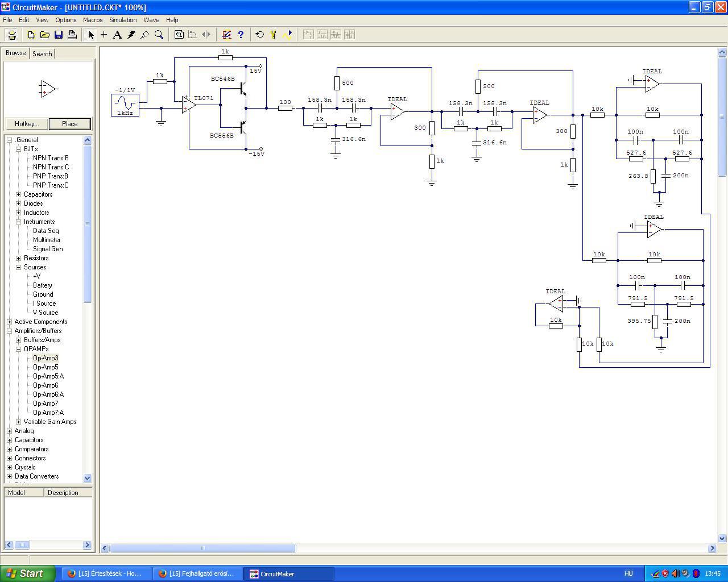This screenshot has width=728, height=582.
Task: Click the Place button
Action: pyautogui.click(x=69, y=124)
